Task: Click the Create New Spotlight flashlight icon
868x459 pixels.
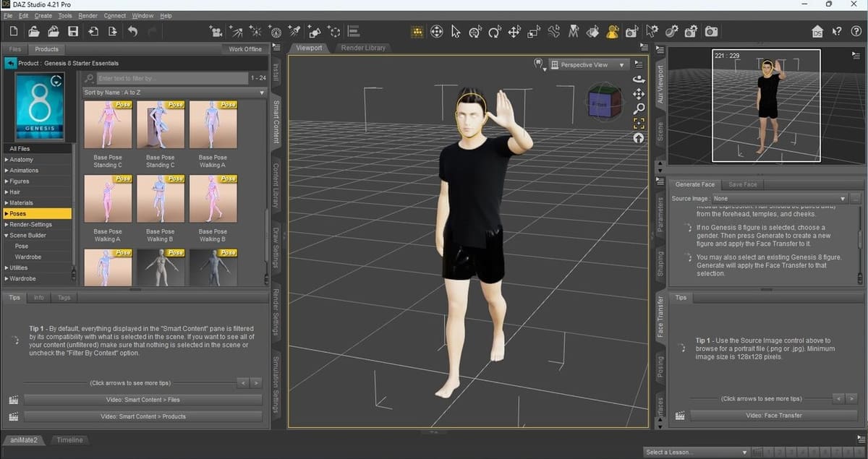Action: 294,31
